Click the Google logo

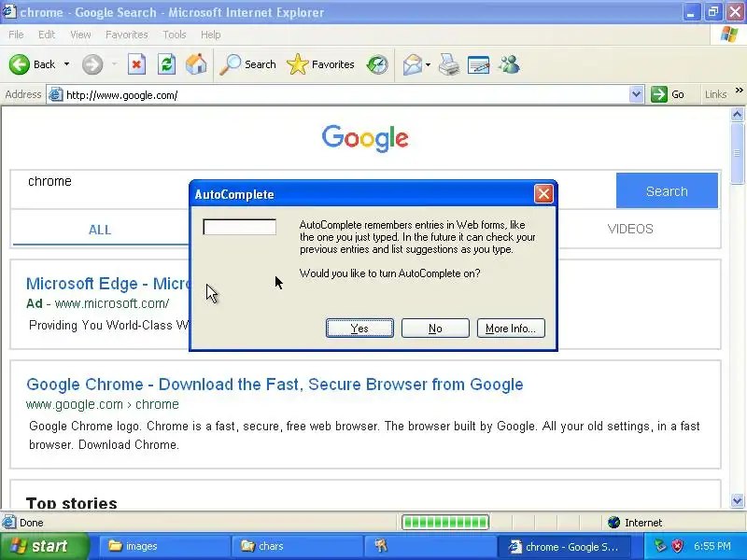[365, 138]
